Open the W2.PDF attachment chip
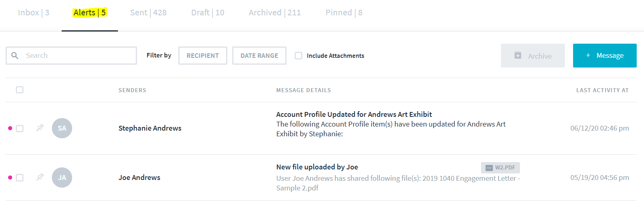 (x=501, y=167)
